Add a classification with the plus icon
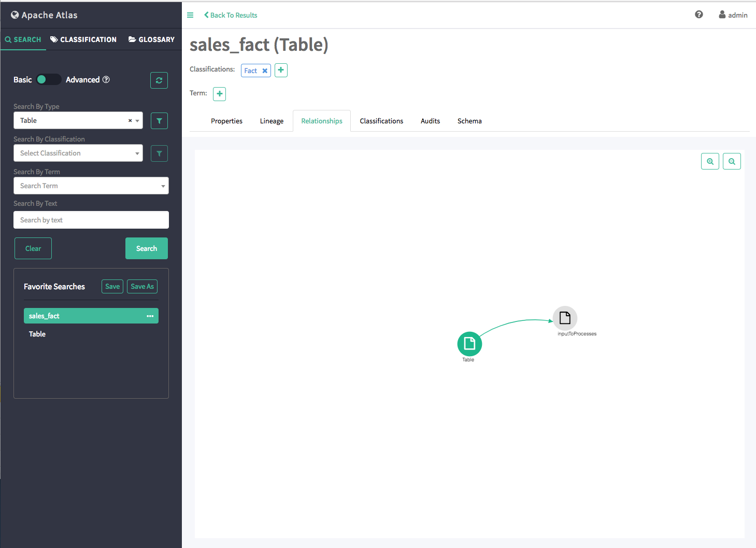The height and width of the screenshot is (548, 756). pyautogui.click(x=281, y=70)
